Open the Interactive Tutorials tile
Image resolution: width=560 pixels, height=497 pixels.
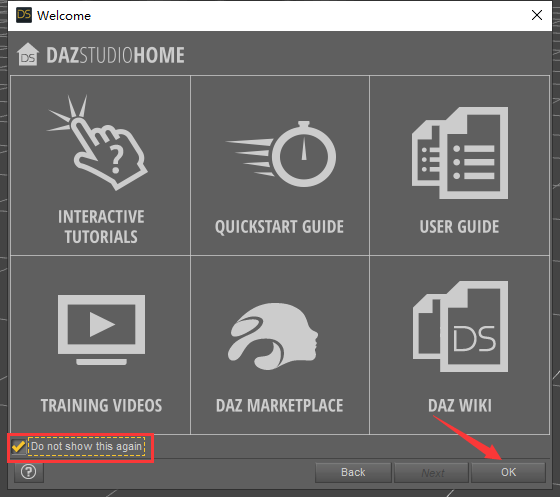click(100, 165)
